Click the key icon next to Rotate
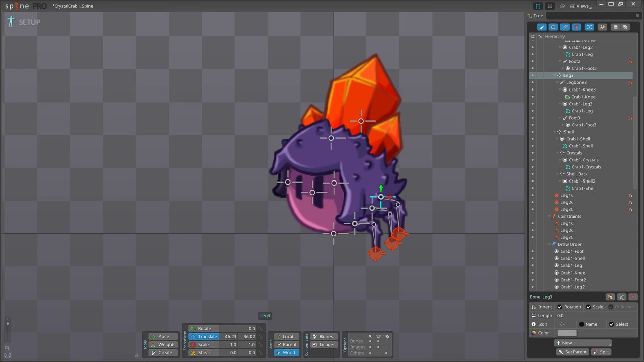The height and width of the screenshot is (362, 644). (261, 329)
